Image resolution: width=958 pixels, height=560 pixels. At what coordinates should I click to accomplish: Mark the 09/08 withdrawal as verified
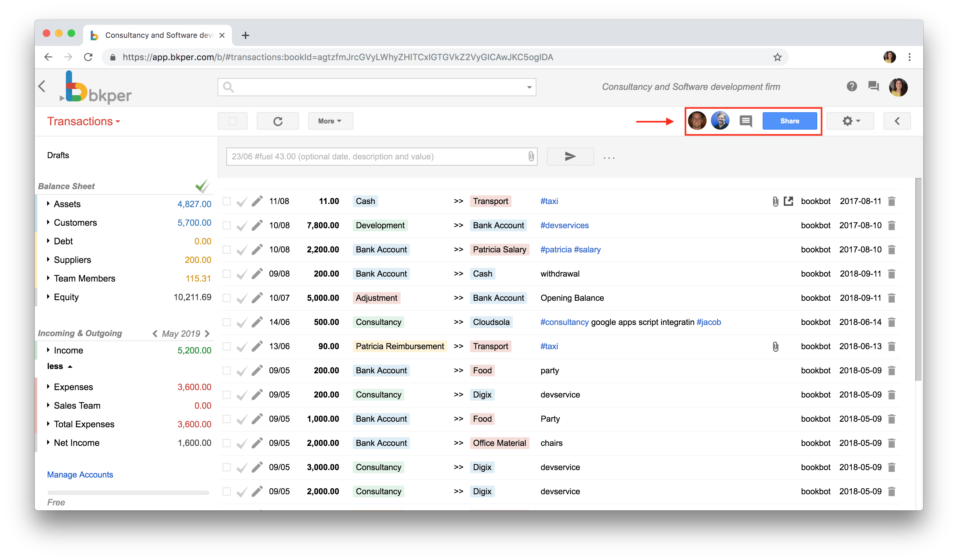242,274
